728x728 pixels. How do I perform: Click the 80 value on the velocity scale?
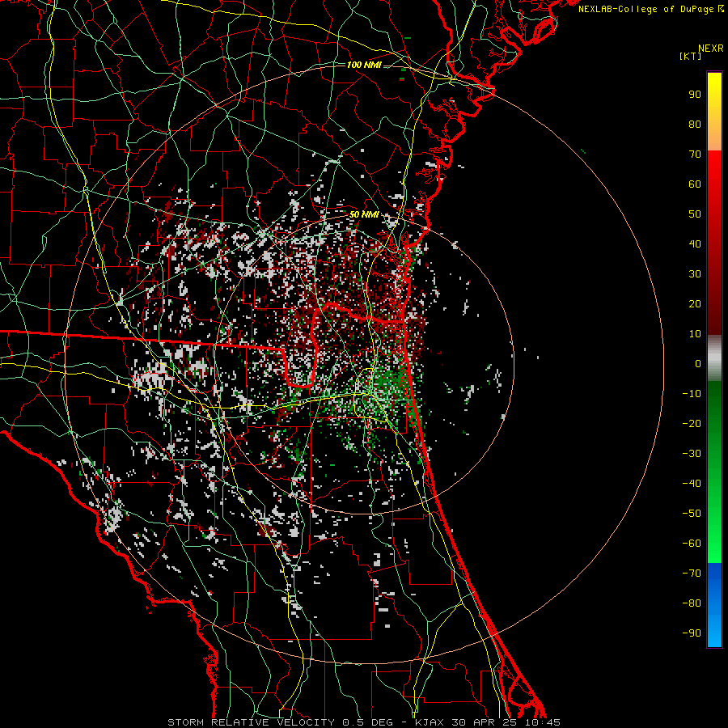pyautogui.click(x=695, y=125)
